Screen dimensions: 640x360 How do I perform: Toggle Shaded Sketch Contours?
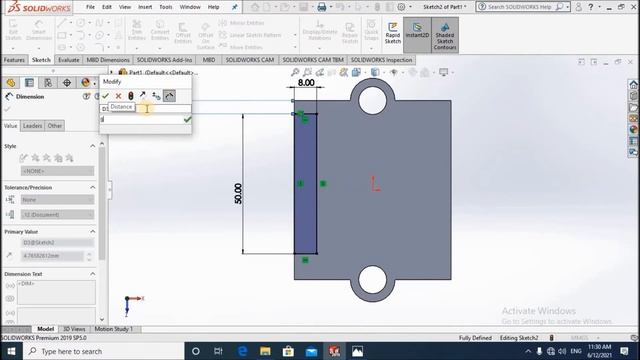click(445, 36)
